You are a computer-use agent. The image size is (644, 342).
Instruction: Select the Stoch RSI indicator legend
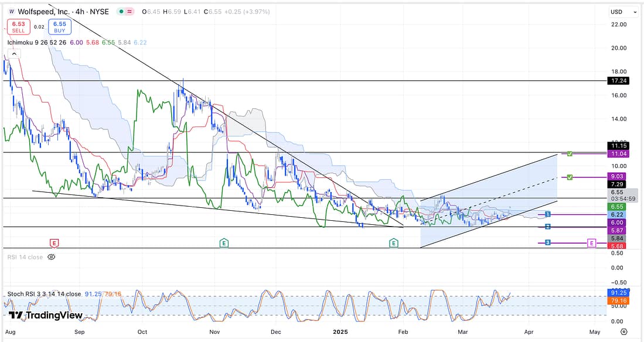(44, 294)
